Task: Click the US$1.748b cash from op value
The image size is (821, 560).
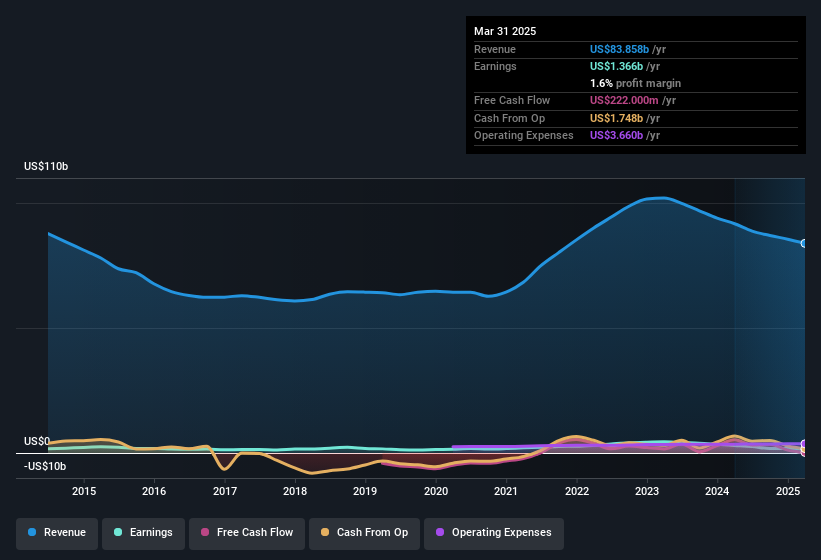Action: click(x=616, y=118)
